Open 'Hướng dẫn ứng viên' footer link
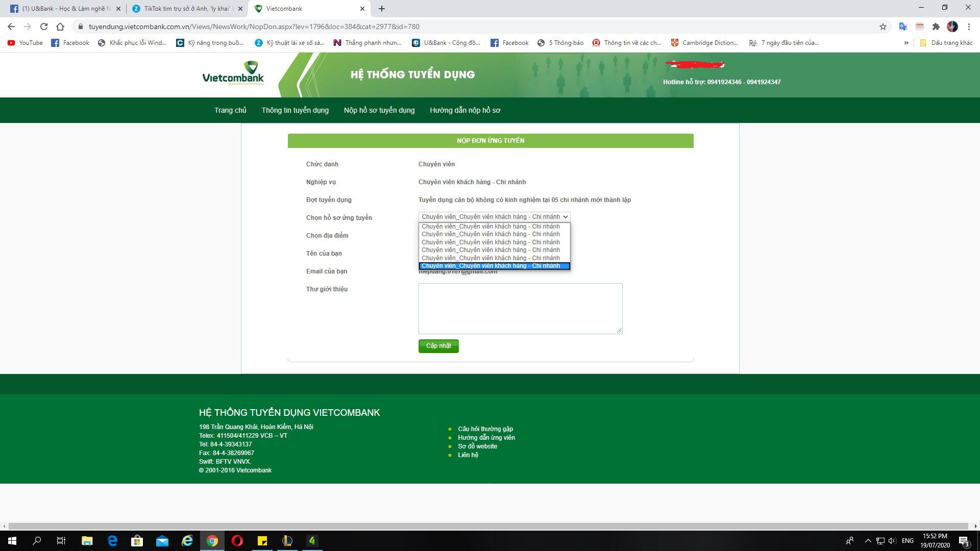The width and height of the screenshot is (980, 551). point(486,438)
